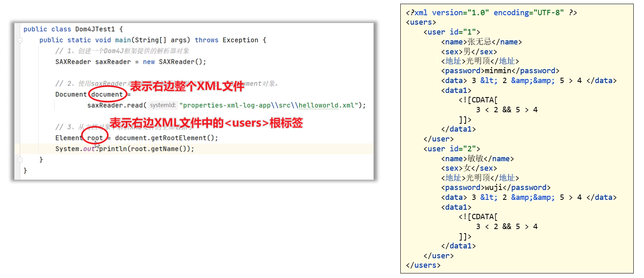Click the circled 'document' variable
644x278 pixels.
[107, 95]
